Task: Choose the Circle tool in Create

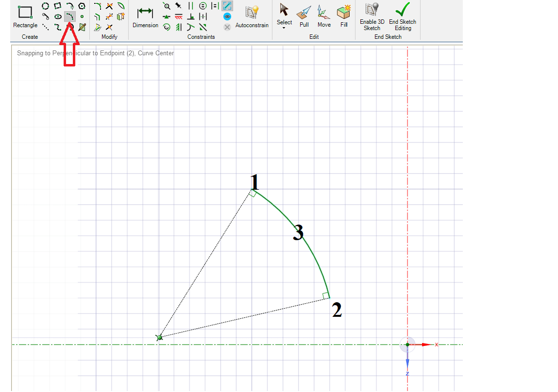Action: click(45, 6)
